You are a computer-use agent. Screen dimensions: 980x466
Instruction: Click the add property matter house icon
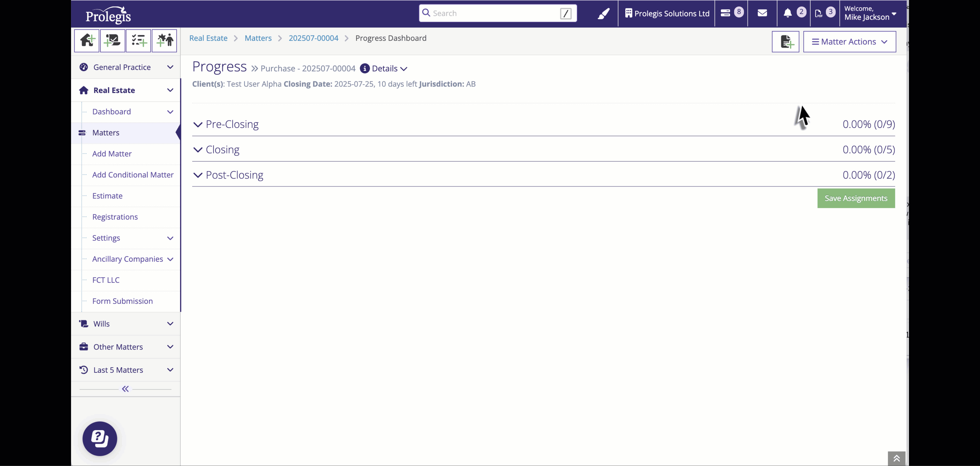pyautogui.click(x=87, y=41)
